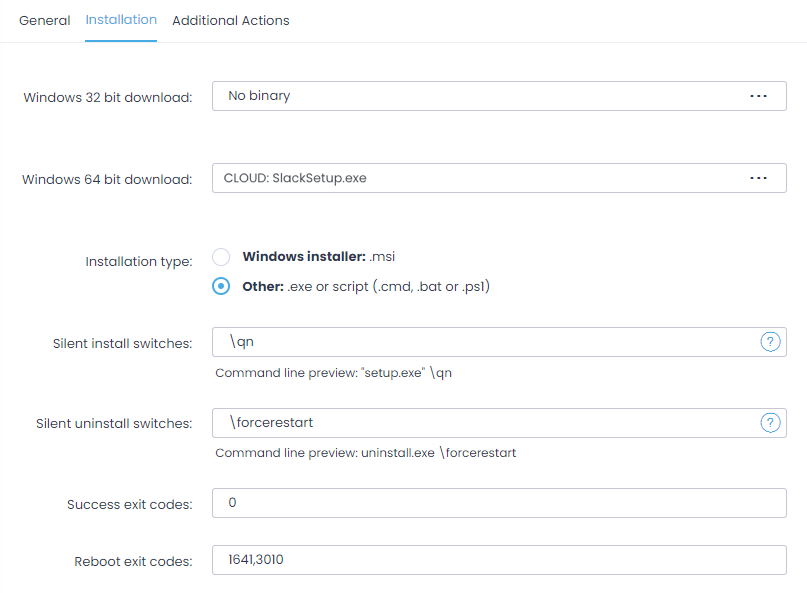Switch to the General tab

point(44,20)
